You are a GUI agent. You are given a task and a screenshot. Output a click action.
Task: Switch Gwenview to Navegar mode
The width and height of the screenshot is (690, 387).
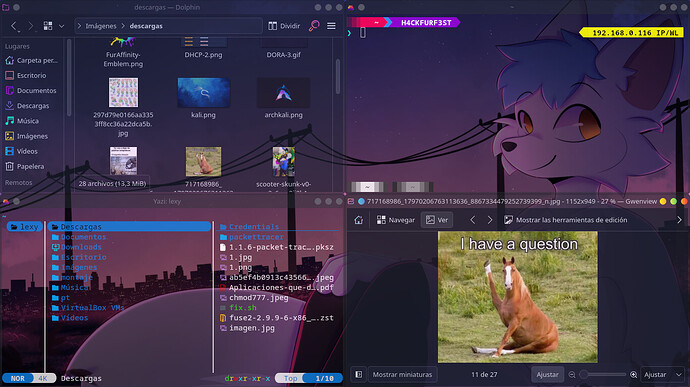pos(396,220)
